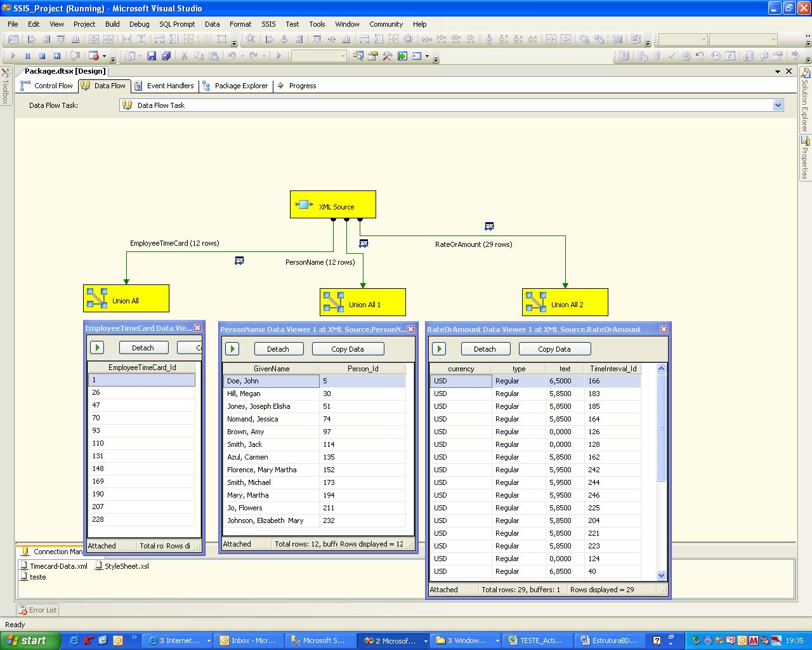Open the tab list dropdown arrow
The image size is (812, 650).
(778, 71)
